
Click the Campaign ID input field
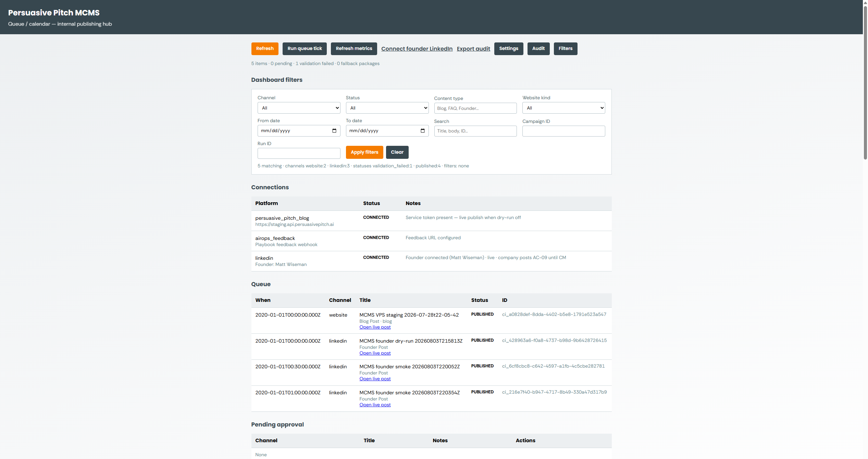click(x=563, y=131)
